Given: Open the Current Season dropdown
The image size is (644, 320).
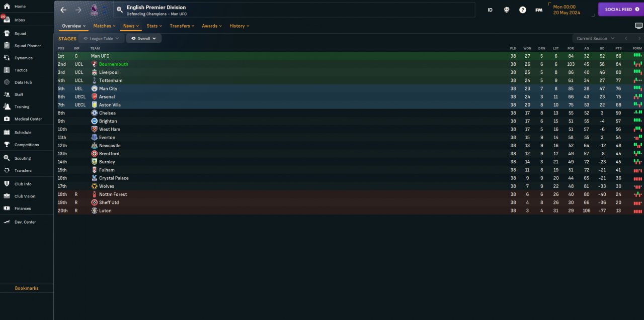Looking at the screenshot, I should coord(595,38).
